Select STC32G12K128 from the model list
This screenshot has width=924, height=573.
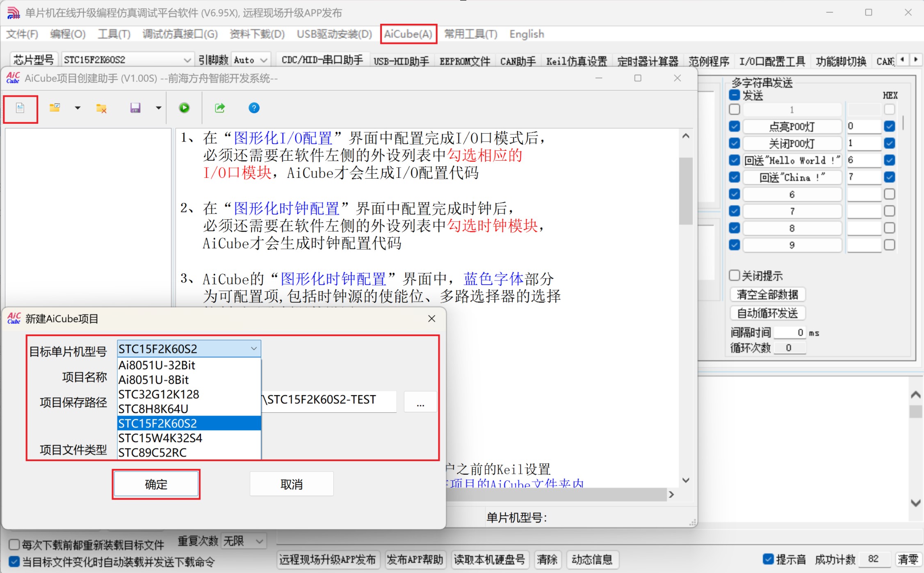(189, 394)
